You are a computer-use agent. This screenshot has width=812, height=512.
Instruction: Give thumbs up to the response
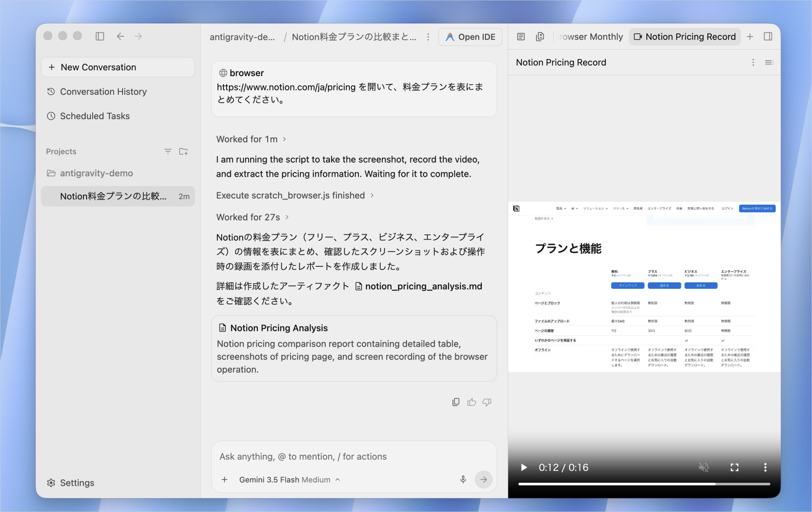click(472, 402)
